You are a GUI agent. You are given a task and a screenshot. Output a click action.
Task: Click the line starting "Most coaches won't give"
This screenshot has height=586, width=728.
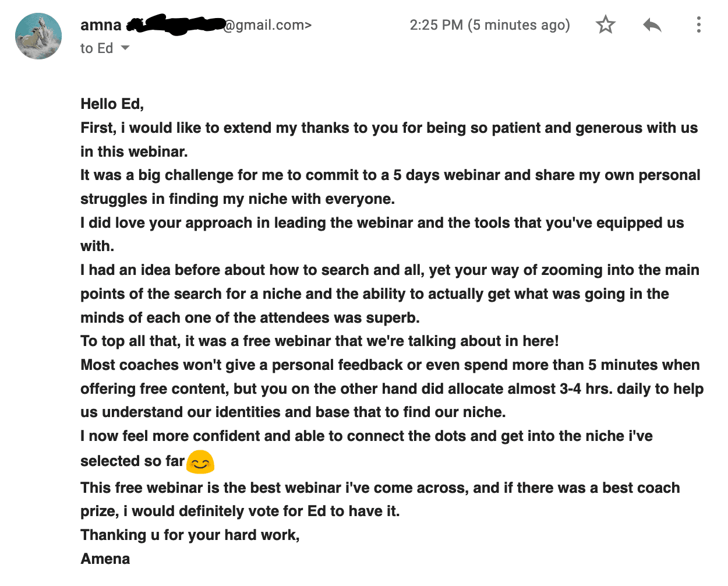390,365
